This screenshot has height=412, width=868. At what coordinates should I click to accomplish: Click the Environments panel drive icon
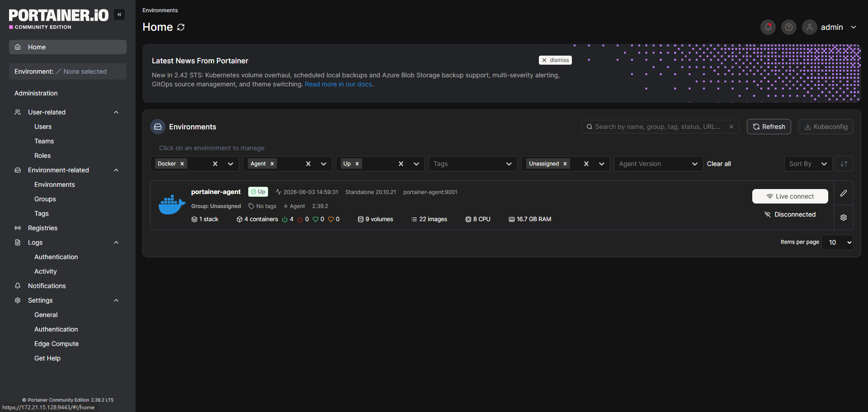tap(158, 127)
